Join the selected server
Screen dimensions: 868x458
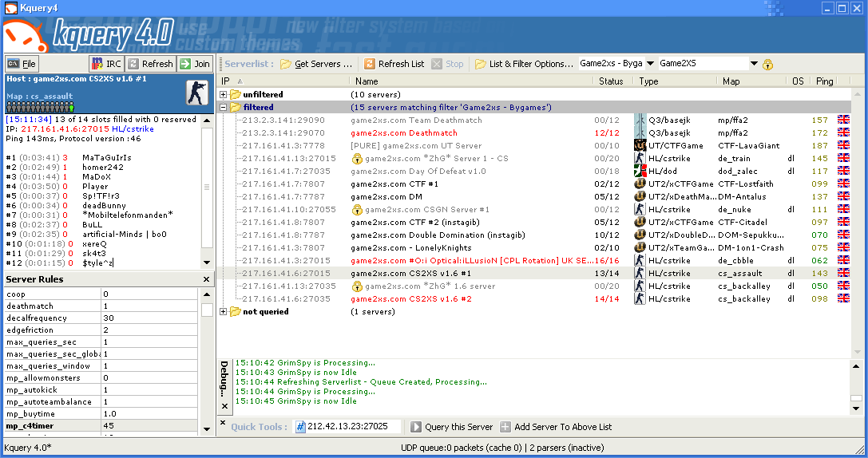click(x=195, y=64)
